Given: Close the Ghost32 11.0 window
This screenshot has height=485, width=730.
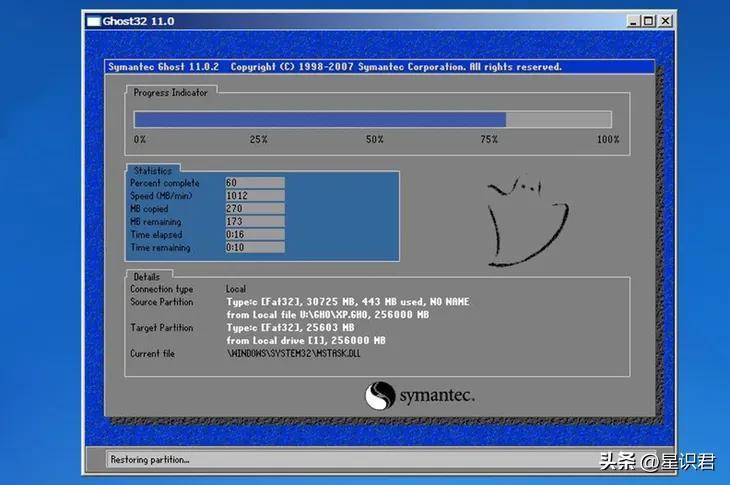Looking at the screenshot, I should coord(665,21).
